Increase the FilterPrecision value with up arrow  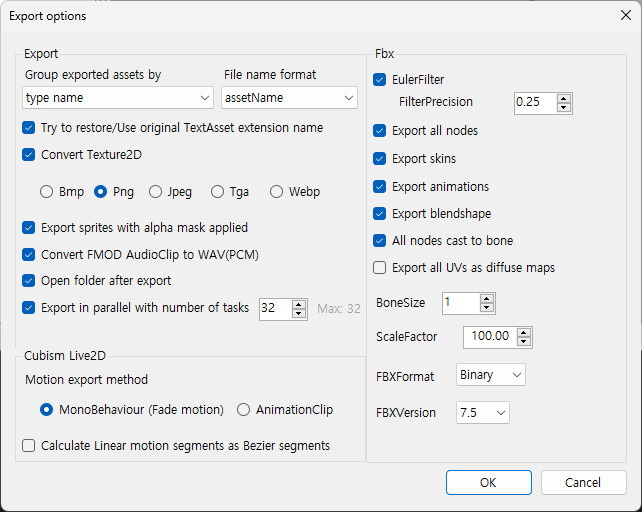pyautogui.click(x=564, y=98)
